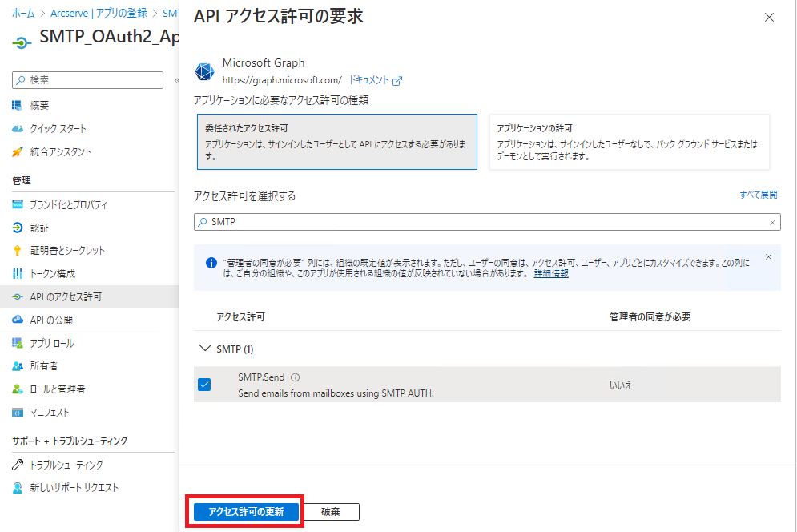
Task: Open マニフェスト menu item
Action: (x=50, y=413)
